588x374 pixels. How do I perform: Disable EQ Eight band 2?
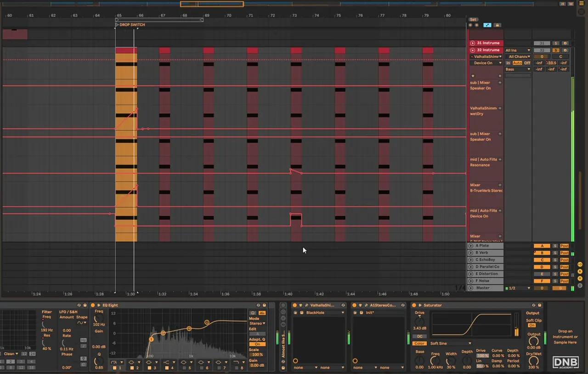pyautogui.click(x=132, y=368)
